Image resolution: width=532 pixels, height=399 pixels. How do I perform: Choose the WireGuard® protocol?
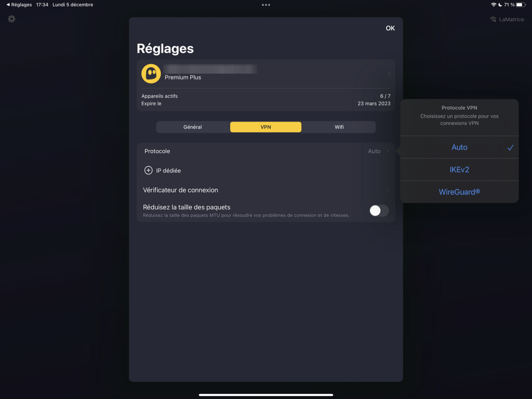(459, 192)
